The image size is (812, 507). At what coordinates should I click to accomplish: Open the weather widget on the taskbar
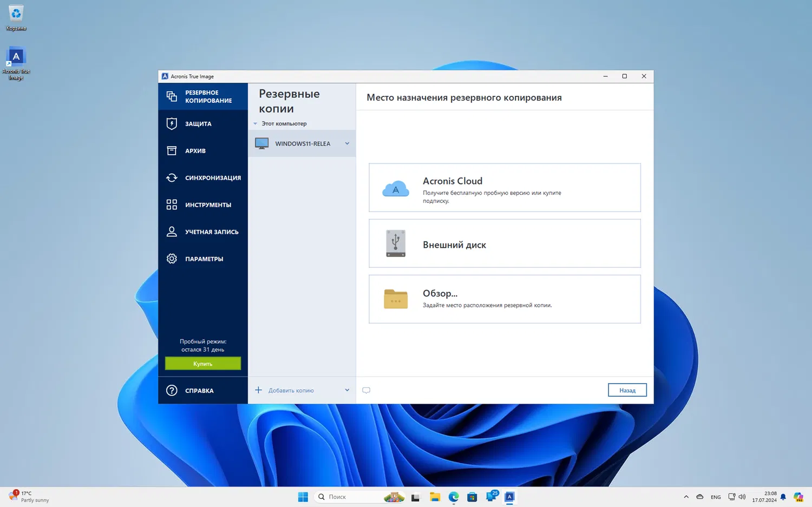(x=30, y=497)
